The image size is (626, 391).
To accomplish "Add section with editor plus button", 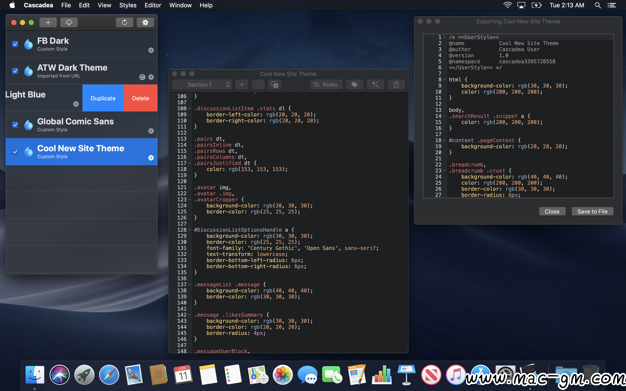I will pyautogui.click(x=242, y=84).
